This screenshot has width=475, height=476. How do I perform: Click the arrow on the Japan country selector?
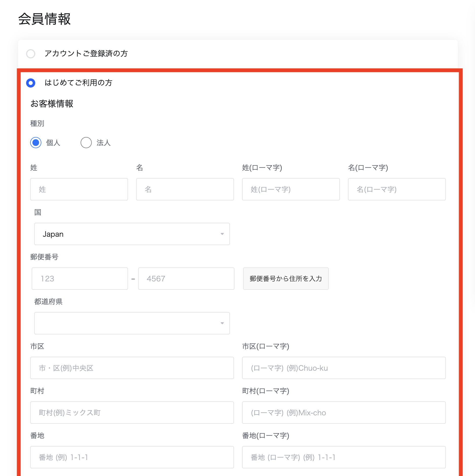pos(222,234)
